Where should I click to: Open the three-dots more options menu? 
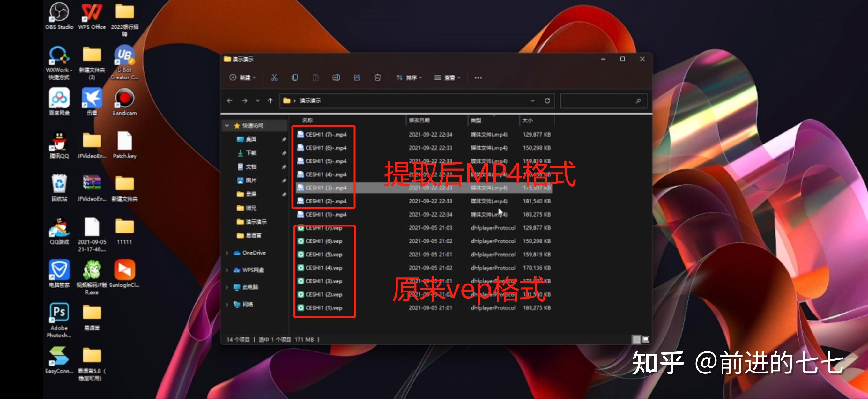tap(478, 78)
